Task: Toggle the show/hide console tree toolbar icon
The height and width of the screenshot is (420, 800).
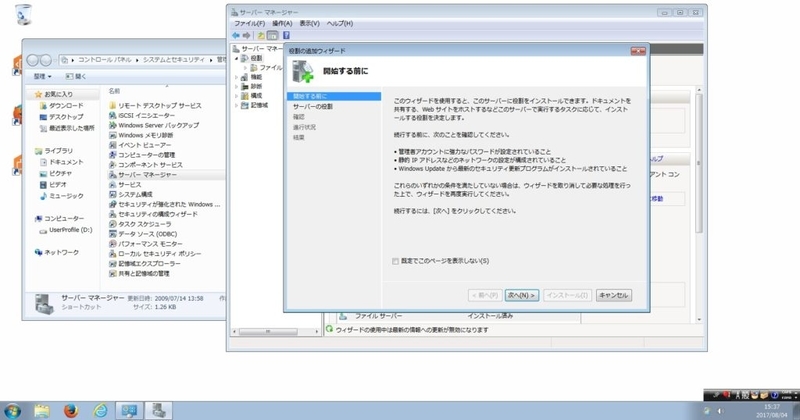Action: click(x=273, y=35)
